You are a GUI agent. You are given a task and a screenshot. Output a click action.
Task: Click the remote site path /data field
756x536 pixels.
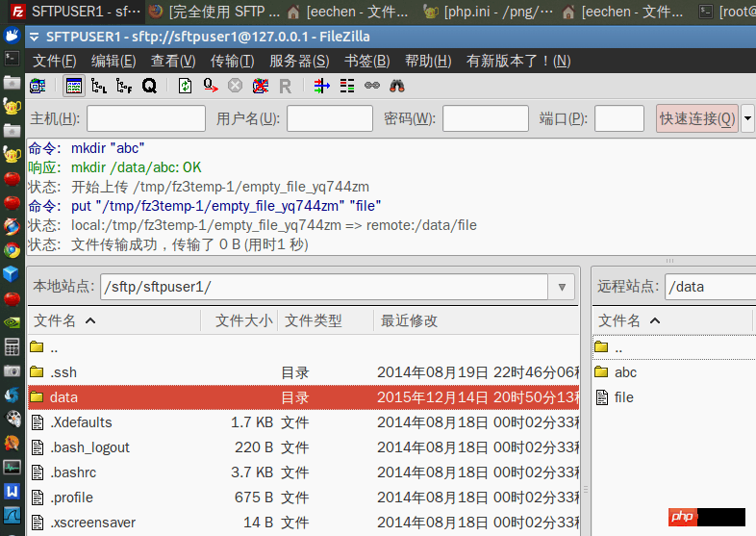pos(710,287)
